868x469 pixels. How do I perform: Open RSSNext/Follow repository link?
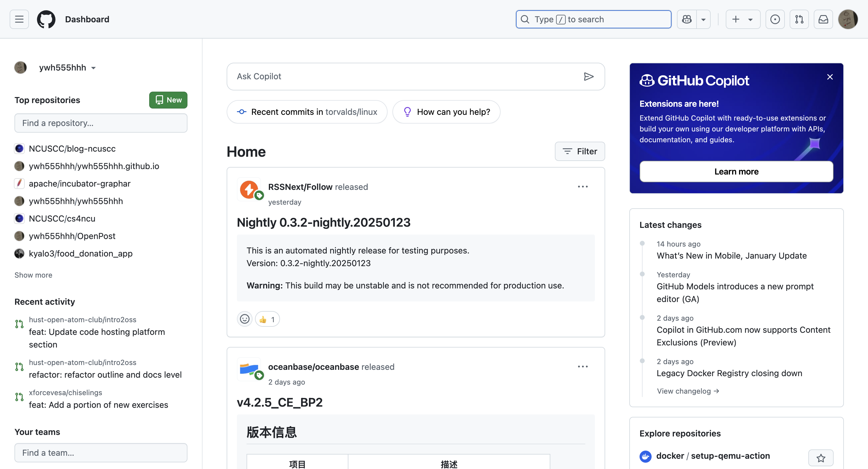(x=300, y=187)
